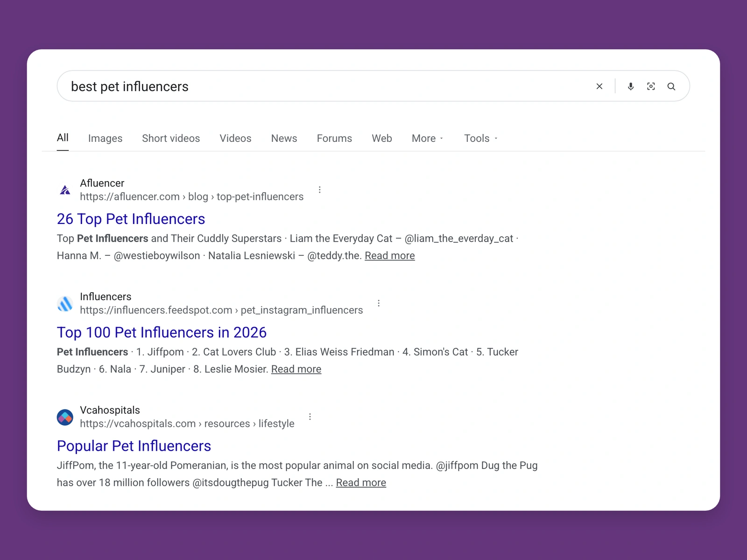Open the feedspot Influencers result's three-dot menu
The width and height of the screenshot is (747, 560).
[379, 303]
